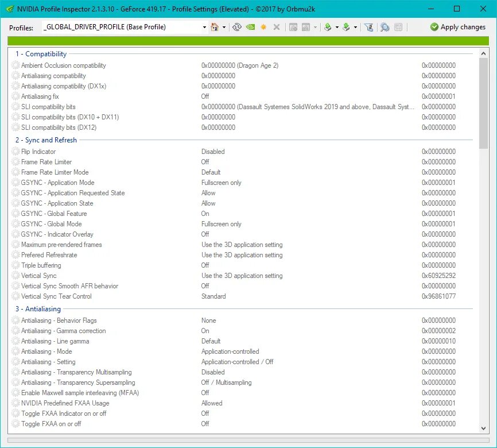Click the 'Off / Multisampling' value

pos(226,383)
